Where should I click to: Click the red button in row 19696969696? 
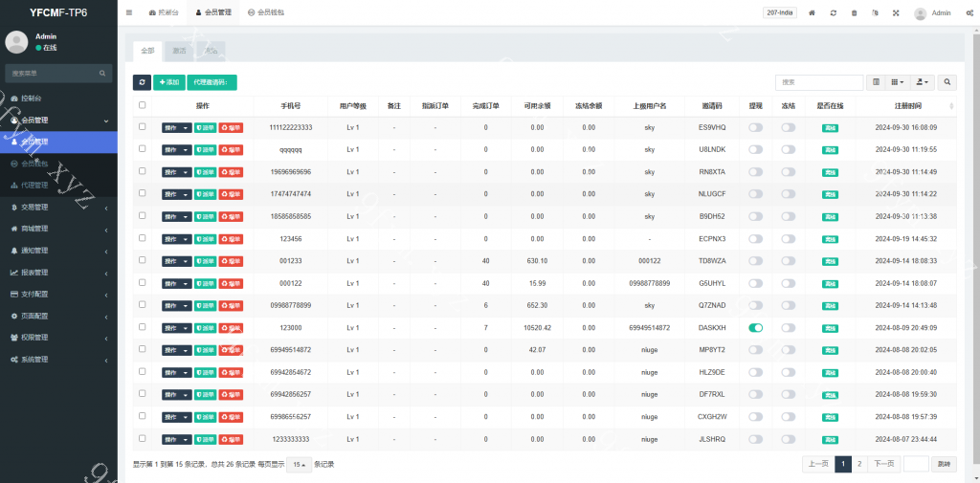pyautogui.click(x=231, y=172)
